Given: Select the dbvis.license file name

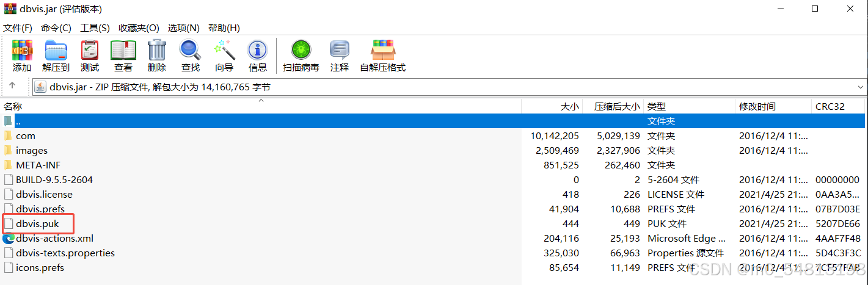Looking at the screenshot, I should (x=44, y=194).
